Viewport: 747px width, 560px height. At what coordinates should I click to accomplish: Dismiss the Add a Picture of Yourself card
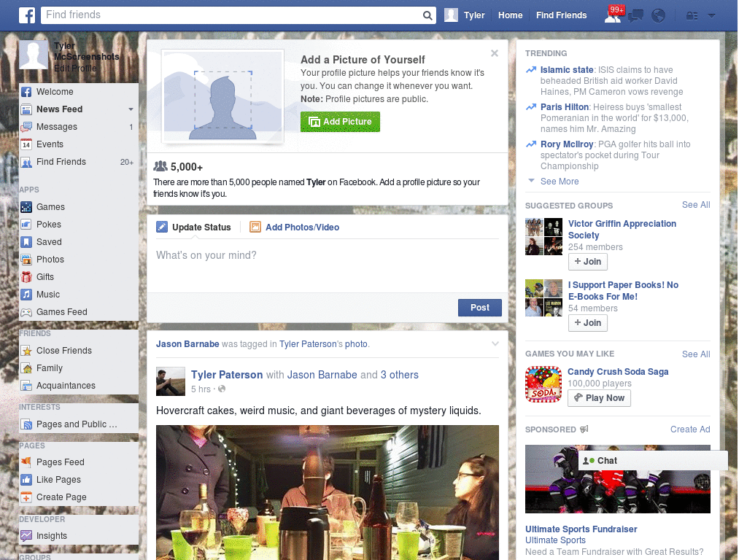(x=495, y=53)
